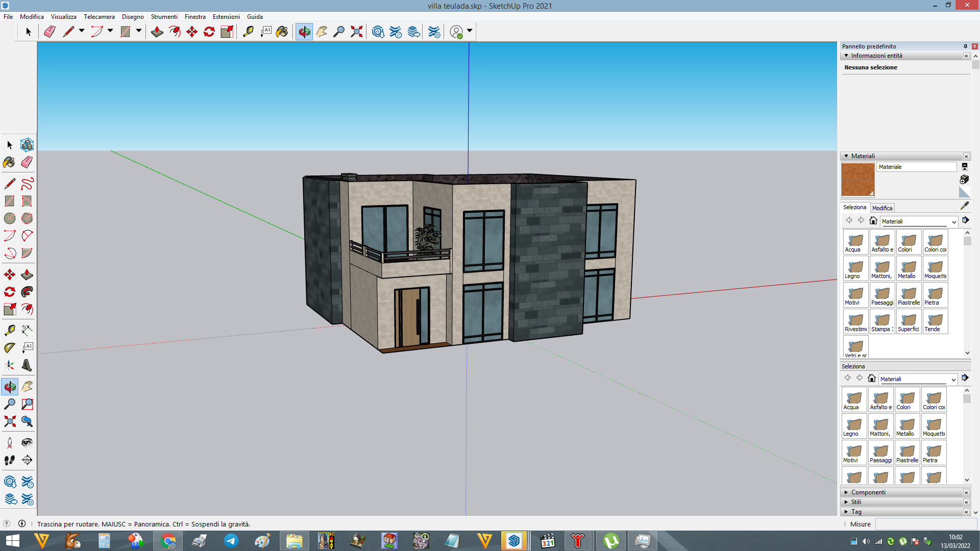Open the Legno materials folder
Screen dimensions: 980x551
(855, 269)
